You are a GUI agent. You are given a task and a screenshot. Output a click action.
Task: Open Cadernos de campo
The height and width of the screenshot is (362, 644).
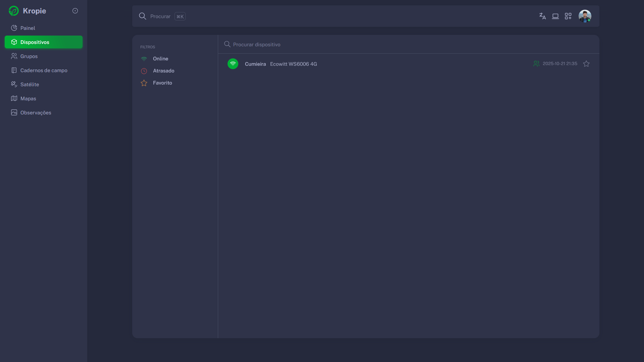pyautogui.click(x=44, y=70)
